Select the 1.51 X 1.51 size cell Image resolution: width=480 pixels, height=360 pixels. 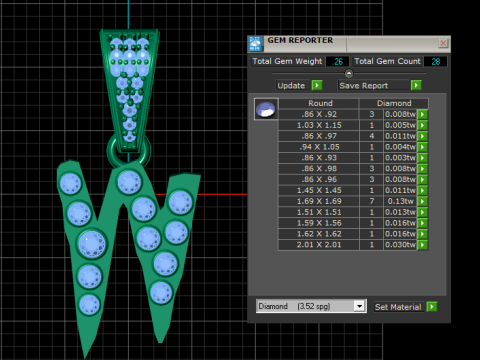pos(319,212)
